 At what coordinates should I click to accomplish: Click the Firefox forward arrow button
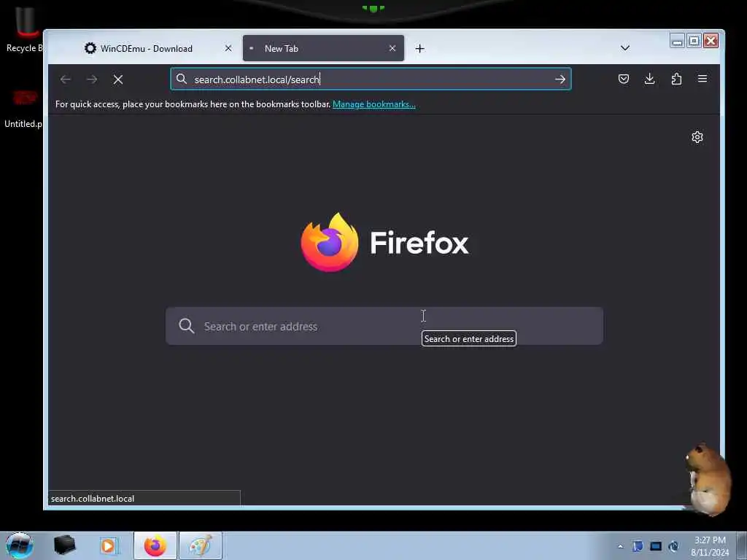pos(92,79)
